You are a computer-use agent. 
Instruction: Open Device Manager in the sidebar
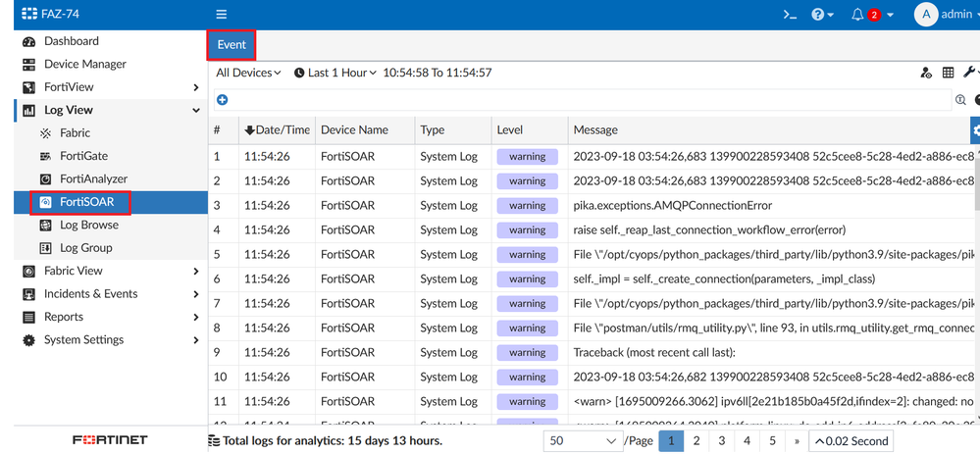pyautogui.click(x=85, y=65)
